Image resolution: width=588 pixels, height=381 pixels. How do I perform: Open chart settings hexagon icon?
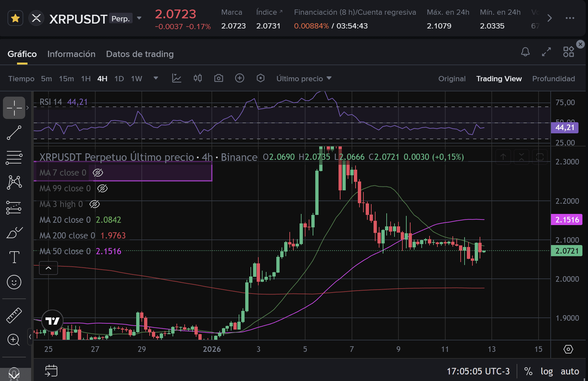coord(261,78)
